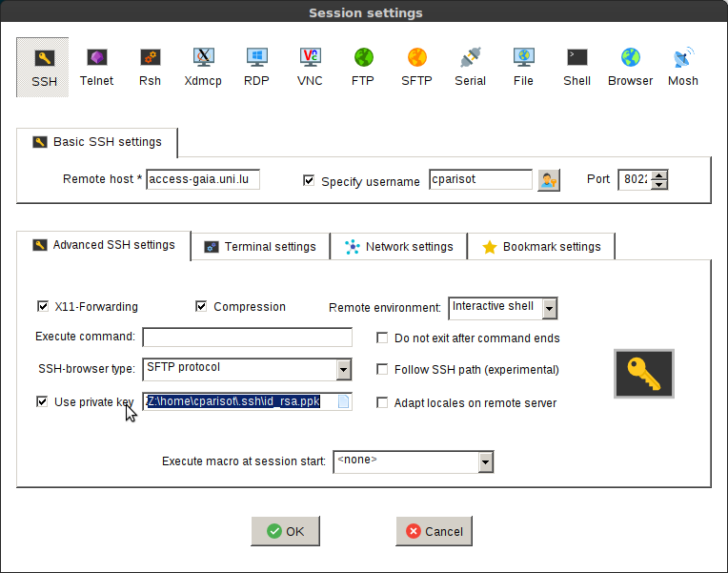Expand the Remote environment dropdown
Image resolution: width=728 pixels, height=573 pixels.
549,308
